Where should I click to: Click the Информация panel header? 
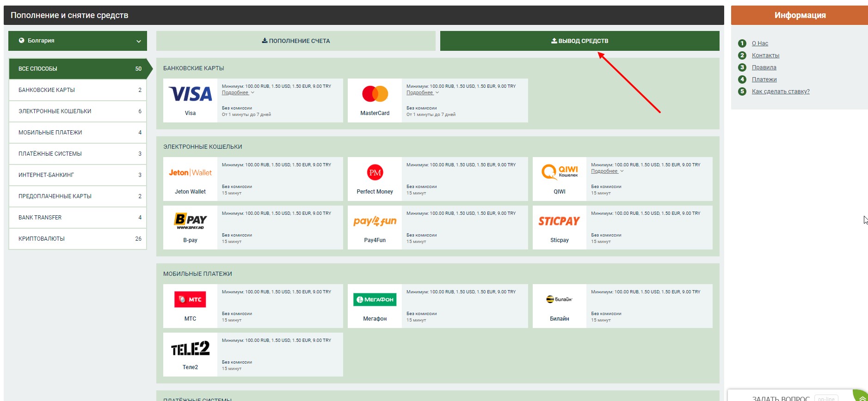point(800,15)
